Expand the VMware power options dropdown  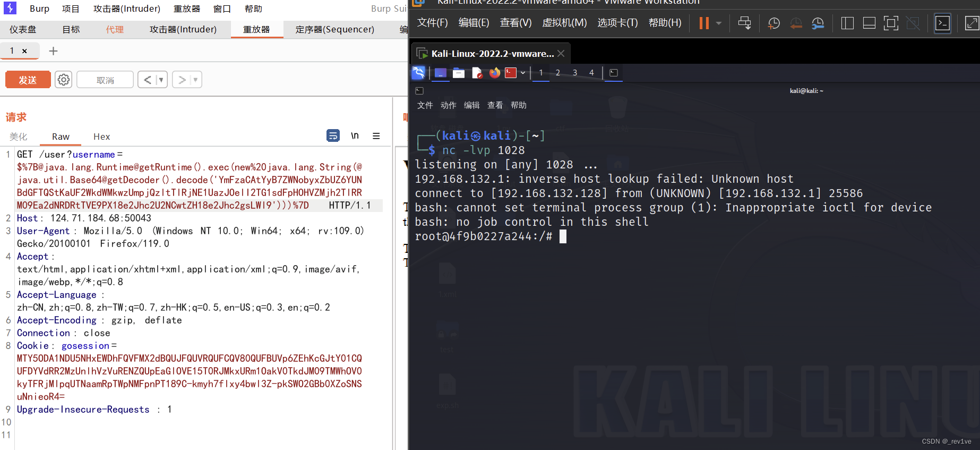[719, 23]
